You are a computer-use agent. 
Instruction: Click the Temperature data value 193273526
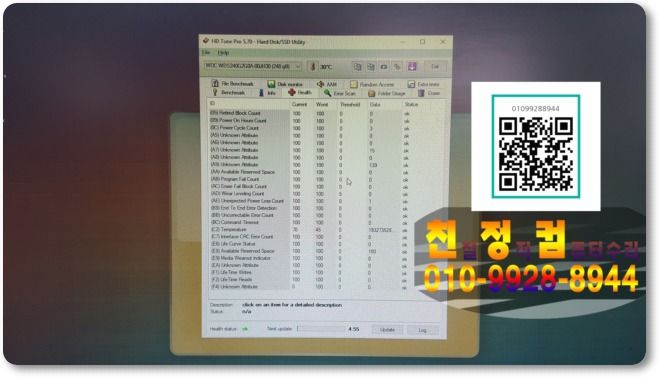[x=380, y=230]
